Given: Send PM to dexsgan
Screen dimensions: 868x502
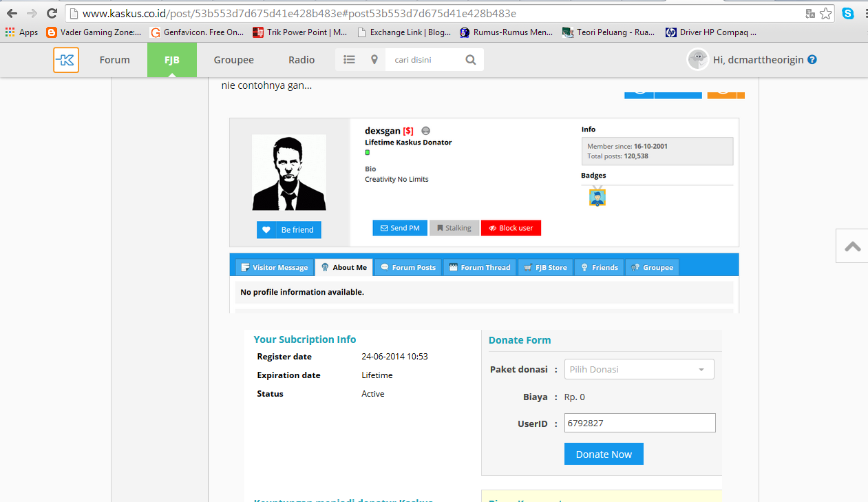Looking at the screenshot, I should pos(400,228).
